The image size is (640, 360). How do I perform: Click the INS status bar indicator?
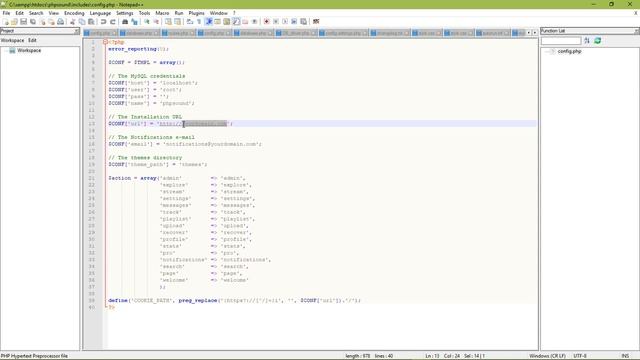625,356
